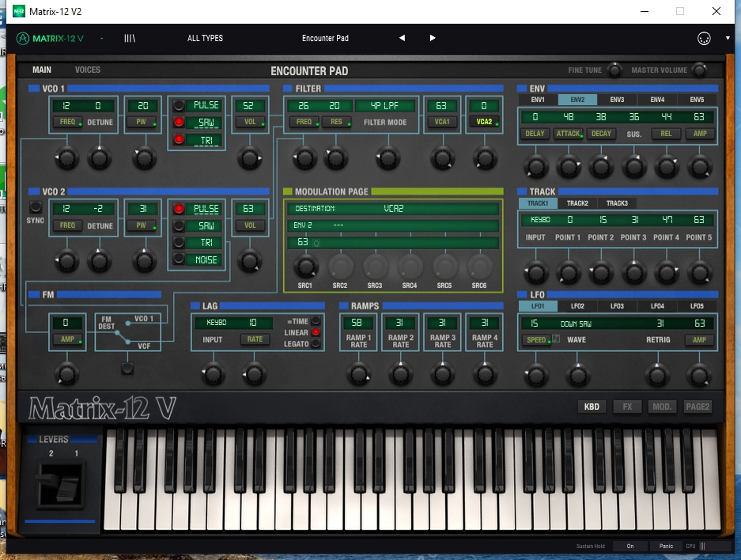
Task: Open the LAG KEYBD input selector
Action: coord(217,322)
